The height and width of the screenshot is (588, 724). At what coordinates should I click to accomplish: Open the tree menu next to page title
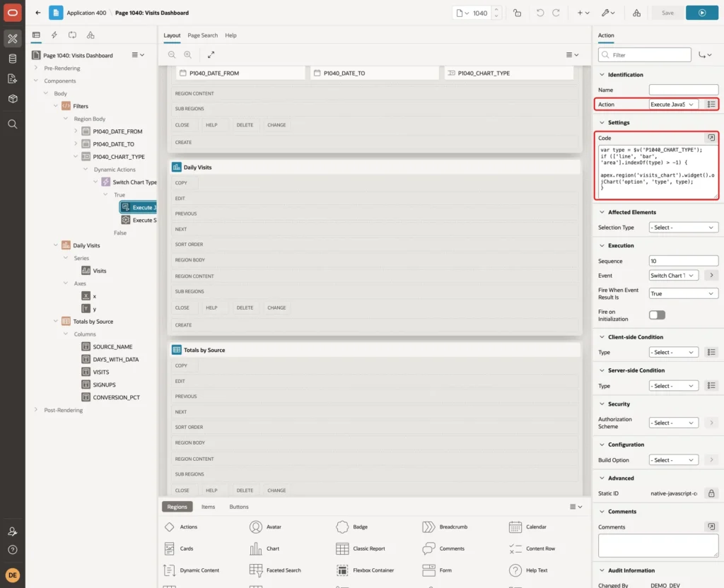click(x=138, y=55)
